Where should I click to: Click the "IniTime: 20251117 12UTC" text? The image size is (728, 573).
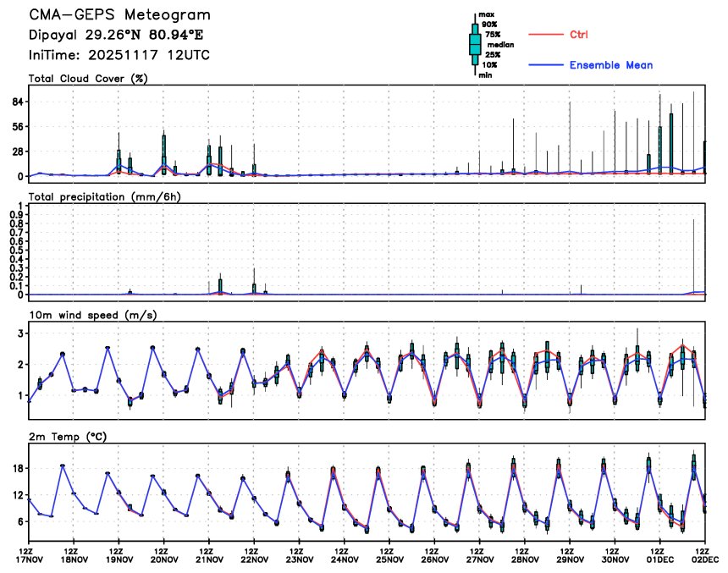tap(119, 54)
